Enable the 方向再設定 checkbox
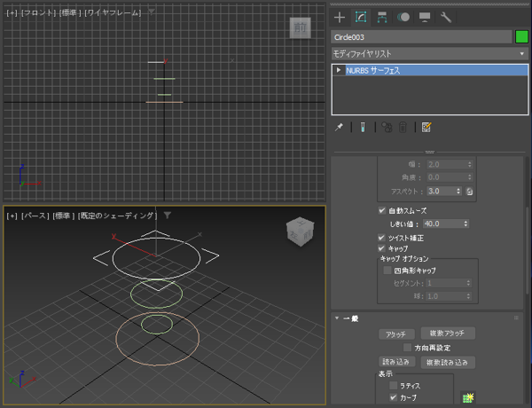The image size is (532, 408). (408, 348)
